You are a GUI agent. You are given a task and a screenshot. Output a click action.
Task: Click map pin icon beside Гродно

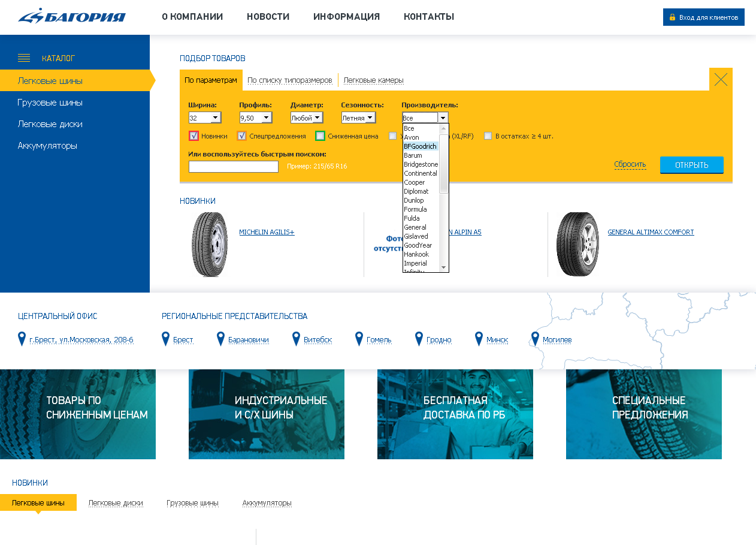(419, 339)
